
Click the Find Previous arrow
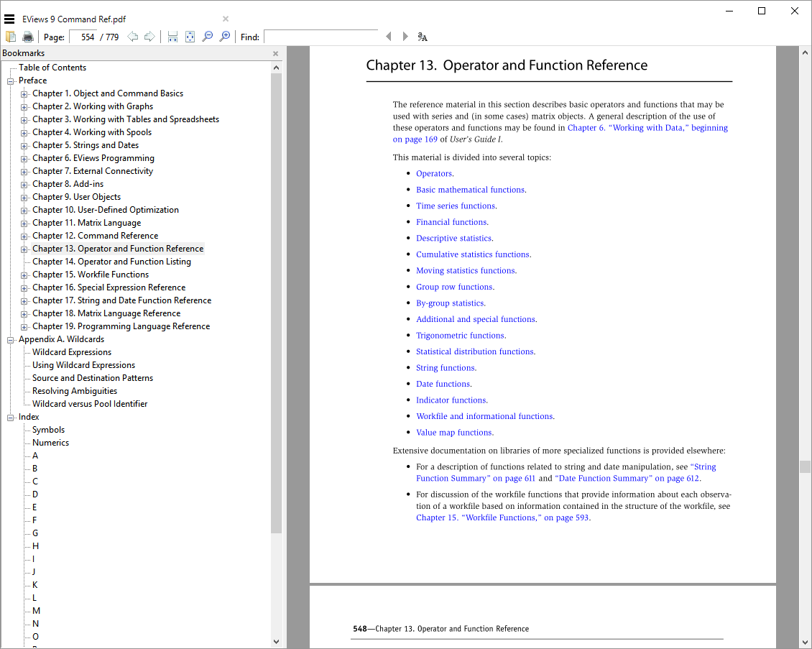click(389, 37)
